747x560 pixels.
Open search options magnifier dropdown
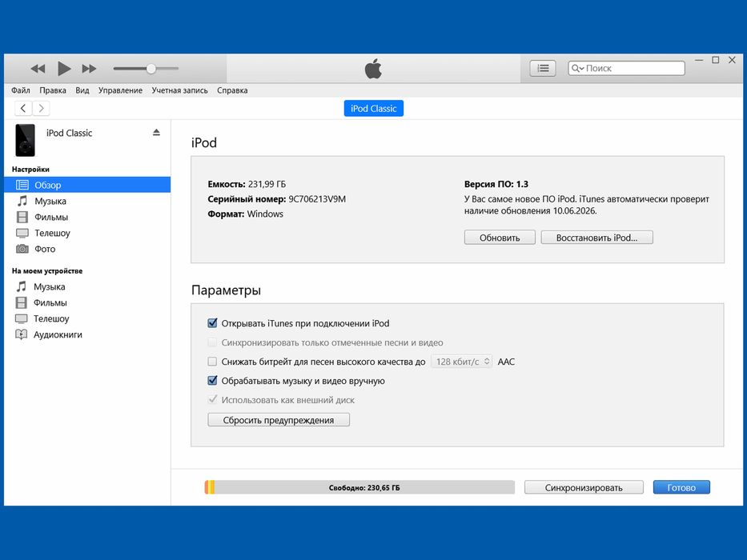point(577,68)
